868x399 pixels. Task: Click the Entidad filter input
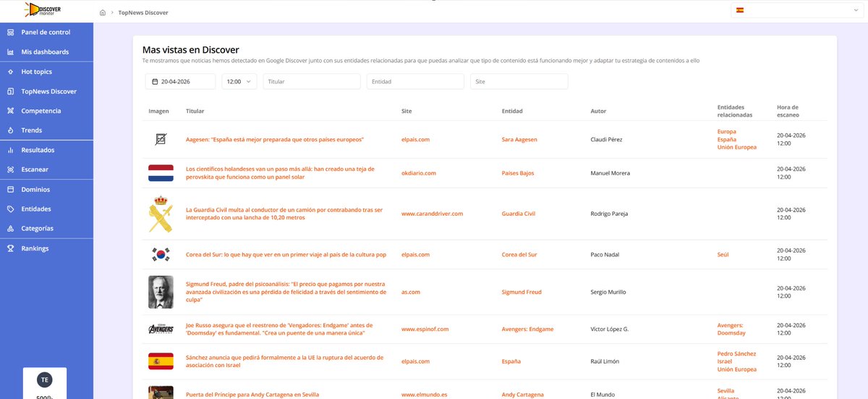coord(415,82)
